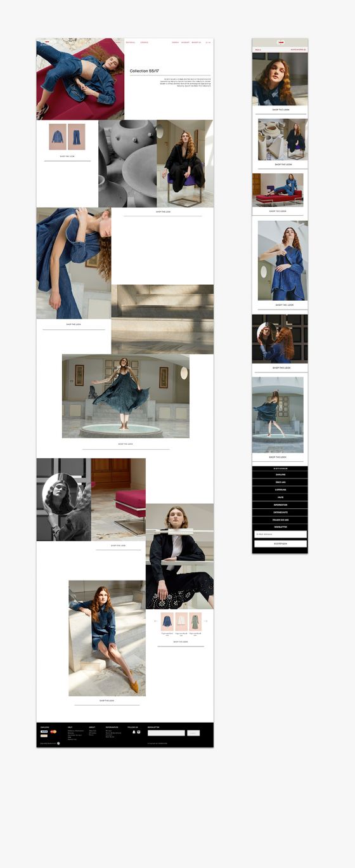Click Shop The Look below the spinning dress photo
This screenshot has width=355, height=868.
coord(126,444)
